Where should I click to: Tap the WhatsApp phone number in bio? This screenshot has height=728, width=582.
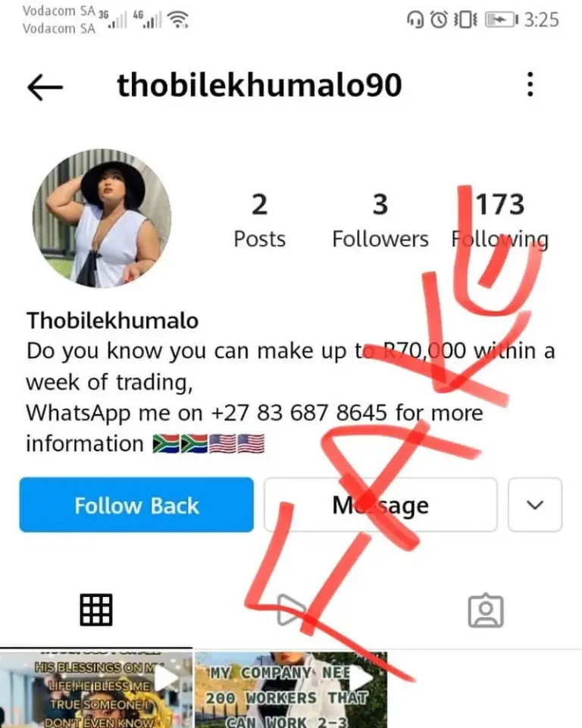tap(299, 413)
